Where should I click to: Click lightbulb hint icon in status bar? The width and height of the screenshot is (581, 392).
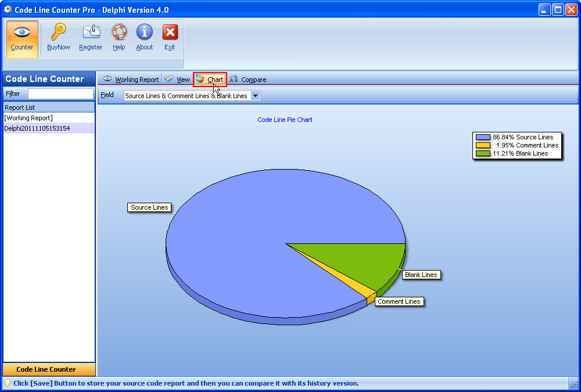pos(8,383)
